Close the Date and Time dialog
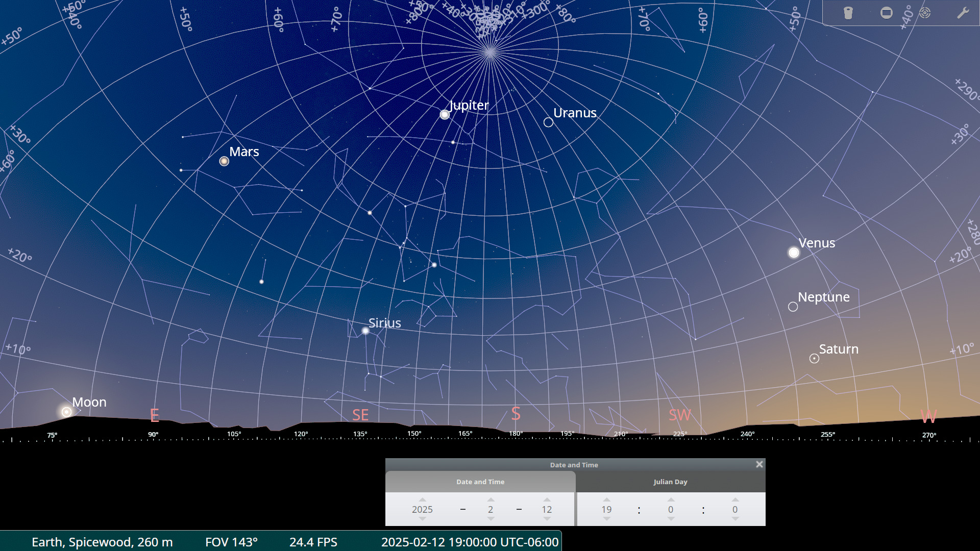Viewport: 980px width, 551px height. pos(759,464)
